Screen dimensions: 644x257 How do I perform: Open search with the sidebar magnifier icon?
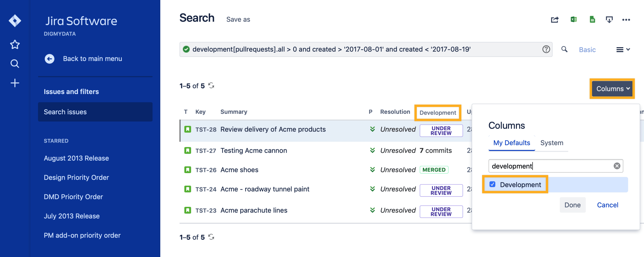pyautogui.click(x=15, y=63)
